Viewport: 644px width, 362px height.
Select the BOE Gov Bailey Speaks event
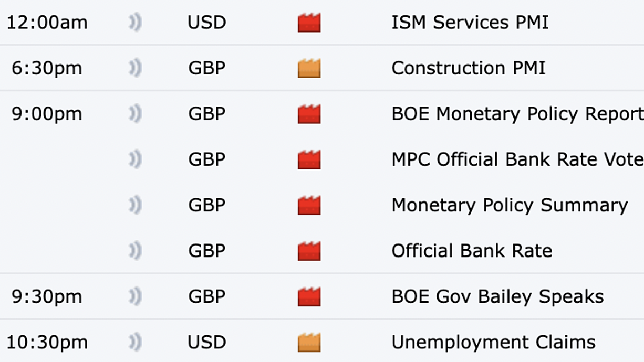pos(497,296)
